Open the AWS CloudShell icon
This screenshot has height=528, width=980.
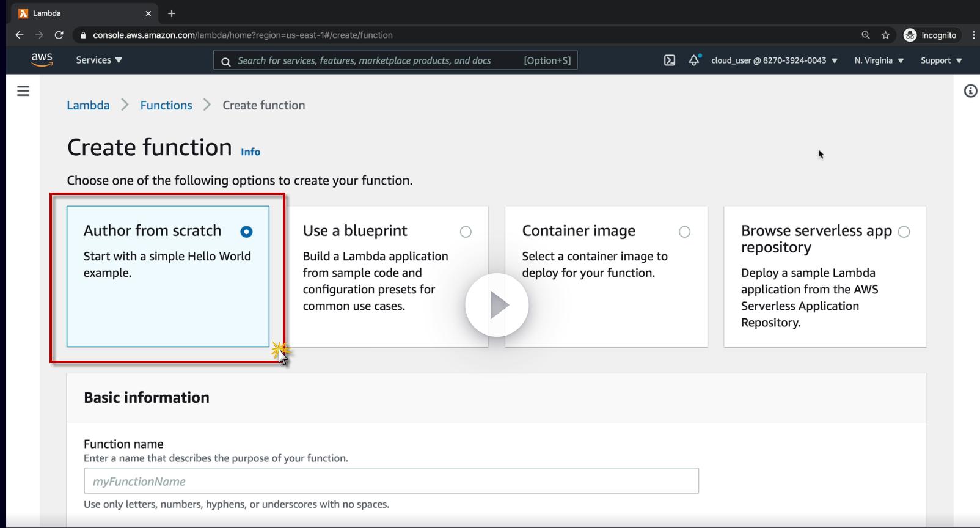[x=670, y=60]
